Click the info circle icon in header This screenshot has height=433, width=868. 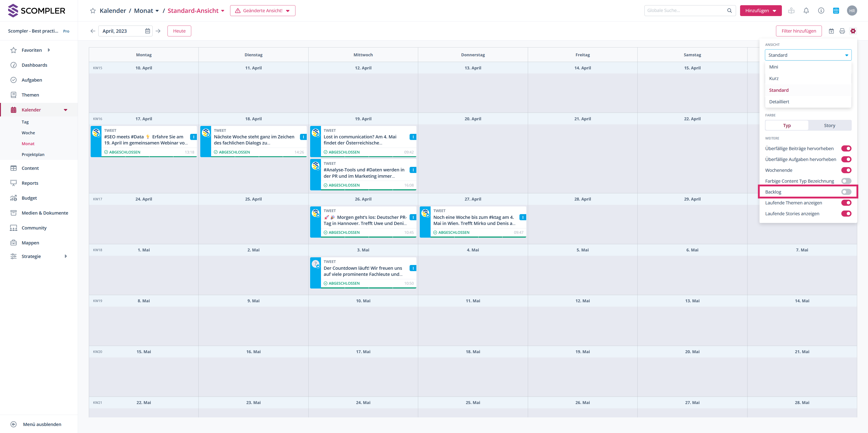(x=821, y=11)
